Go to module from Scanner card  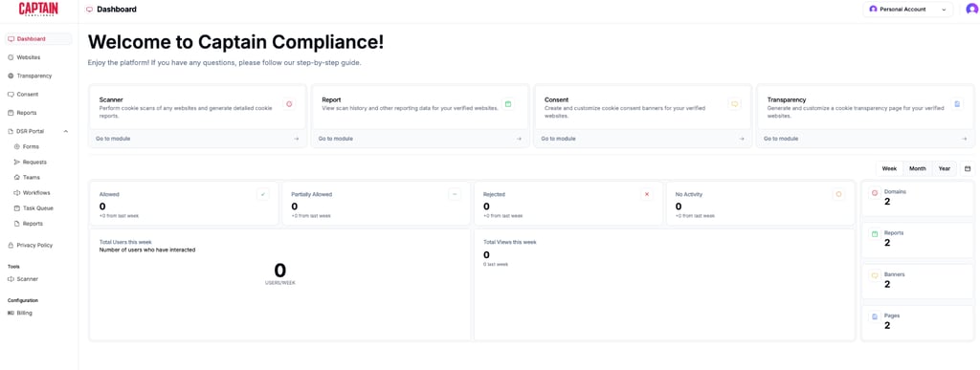tap(113, 139)
